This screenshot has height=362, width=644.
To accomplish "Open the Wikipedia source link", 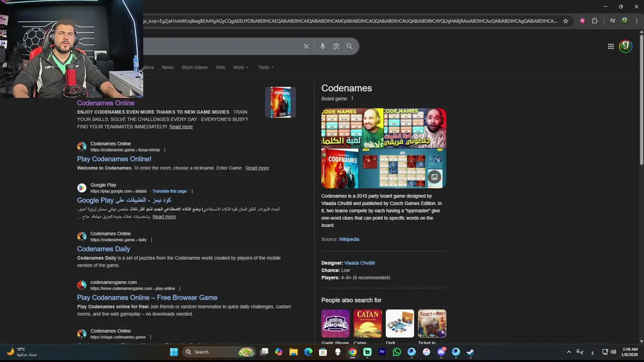I will (349, 239).
